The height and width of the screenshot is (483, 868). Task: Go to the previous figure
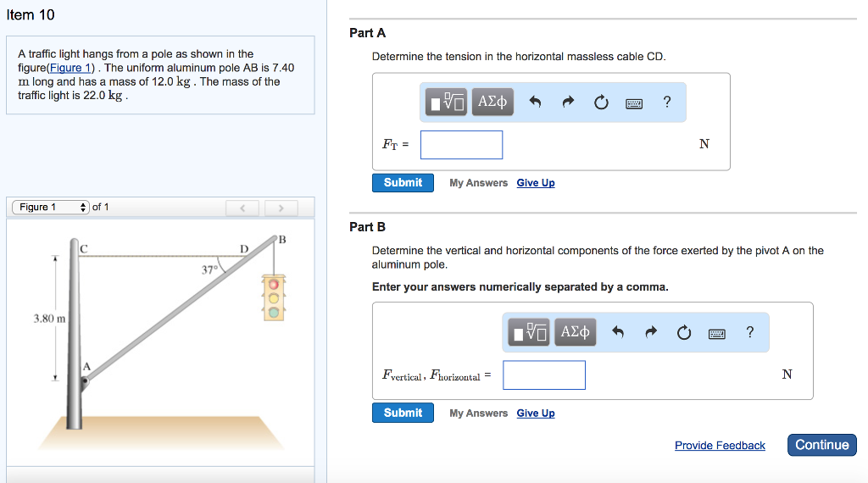[x=242, y=208]
